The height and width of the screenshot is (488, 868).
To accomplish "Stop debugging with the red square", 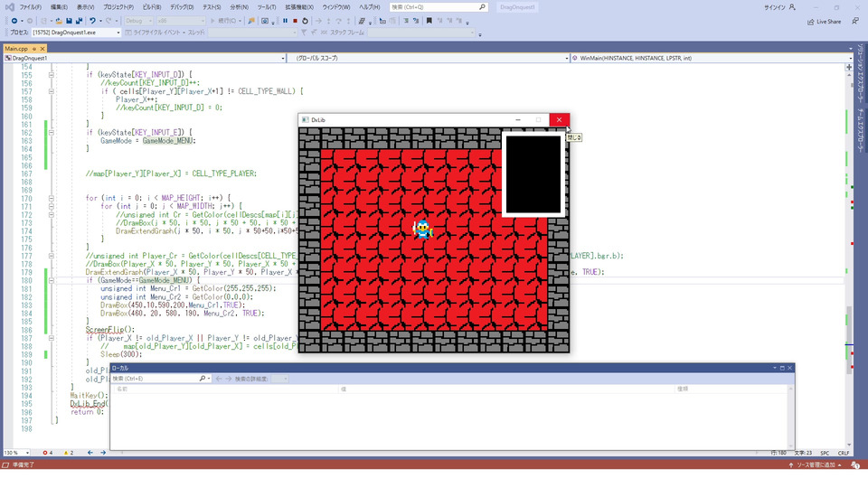I will click(x=295, y=21).
